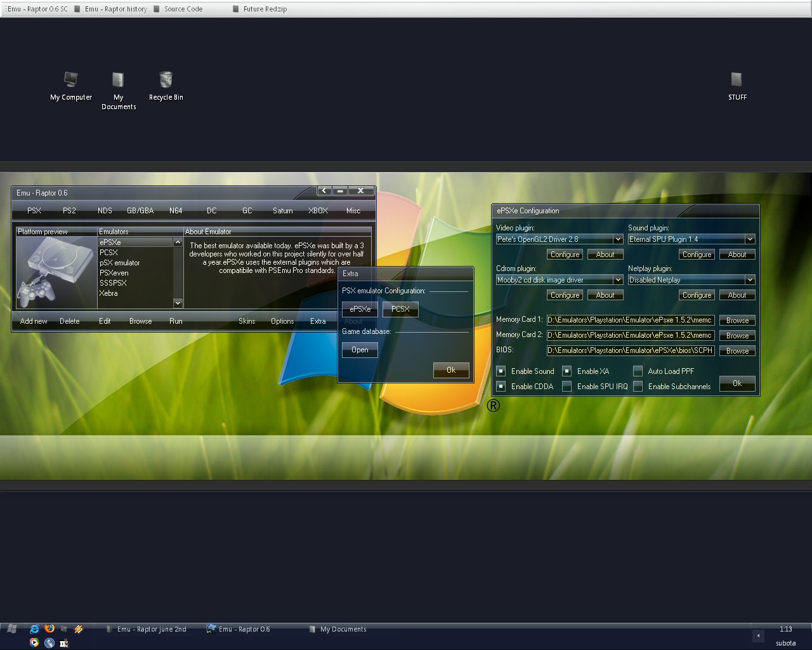Open Options in Emu - Raptor bottom bar

pos(282,321)
